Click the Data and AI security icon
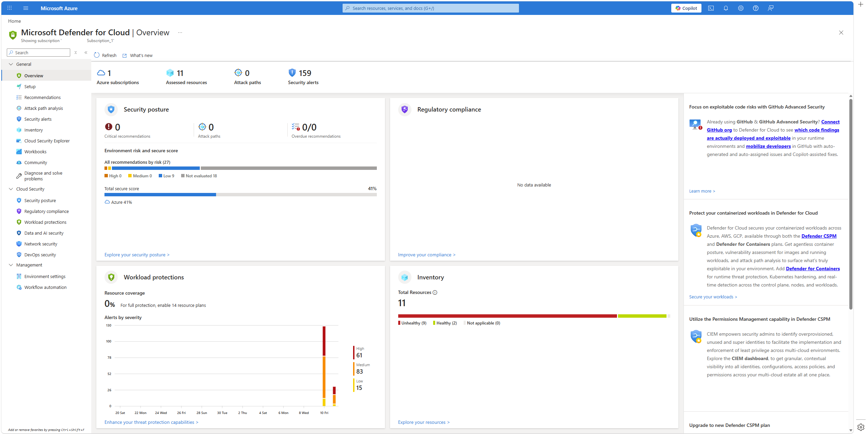This screenshot has height=434, width=868. pos(19,233)
